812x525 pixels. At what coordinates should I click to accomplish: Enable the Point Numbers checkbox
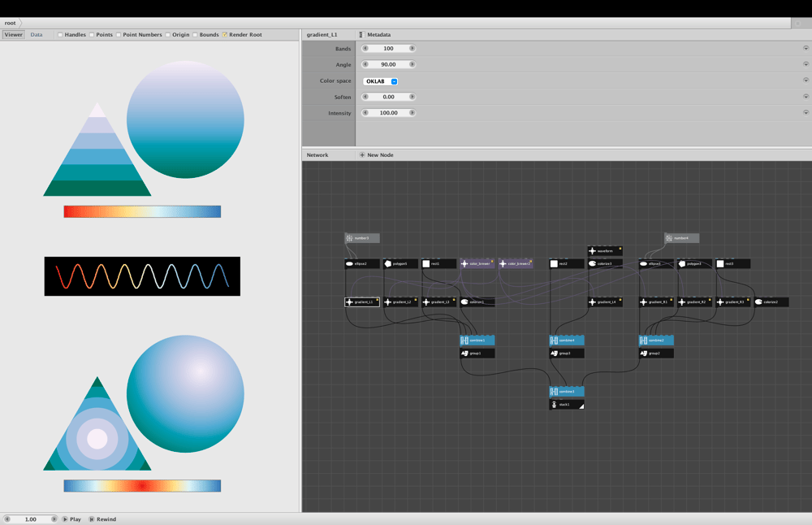pos(119,35)
